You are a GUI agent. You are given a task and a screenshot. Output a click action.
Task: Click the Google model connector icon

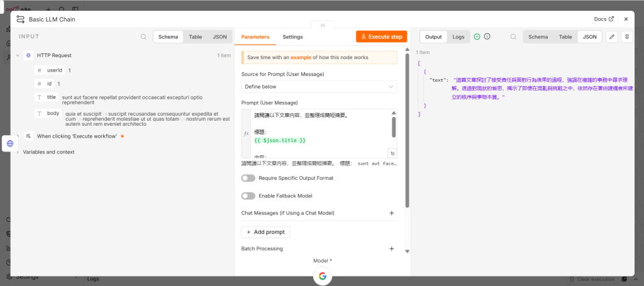coord(323,276)
